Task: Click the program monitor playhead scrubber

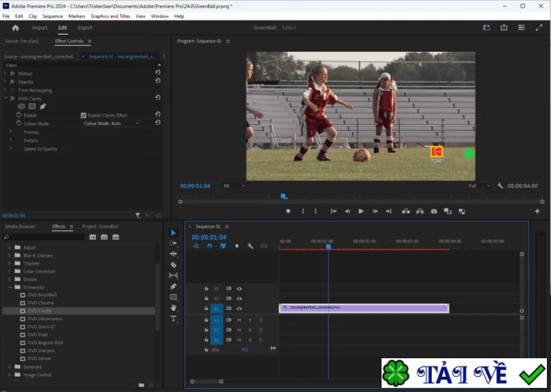Action: click(x=284, y=196)
